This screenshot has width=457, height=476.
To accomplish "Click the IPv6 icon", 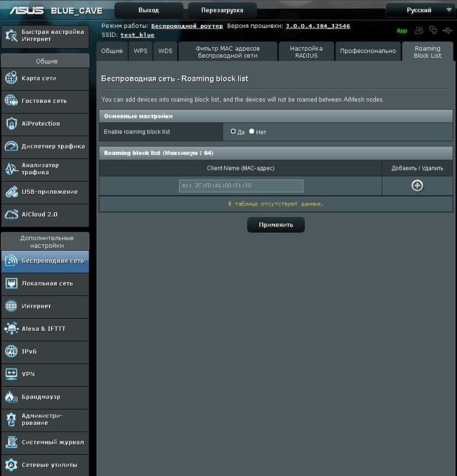I will 11,351.
